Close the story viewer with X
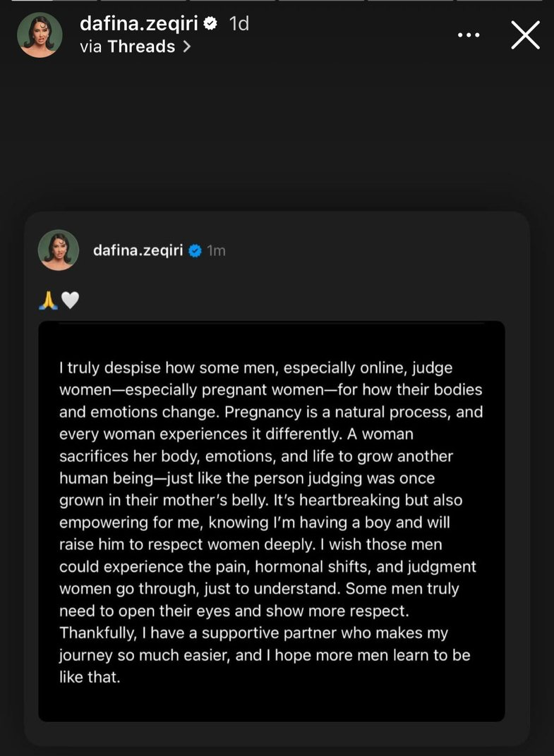Screen dimensions: 554x756 (525, 34)
